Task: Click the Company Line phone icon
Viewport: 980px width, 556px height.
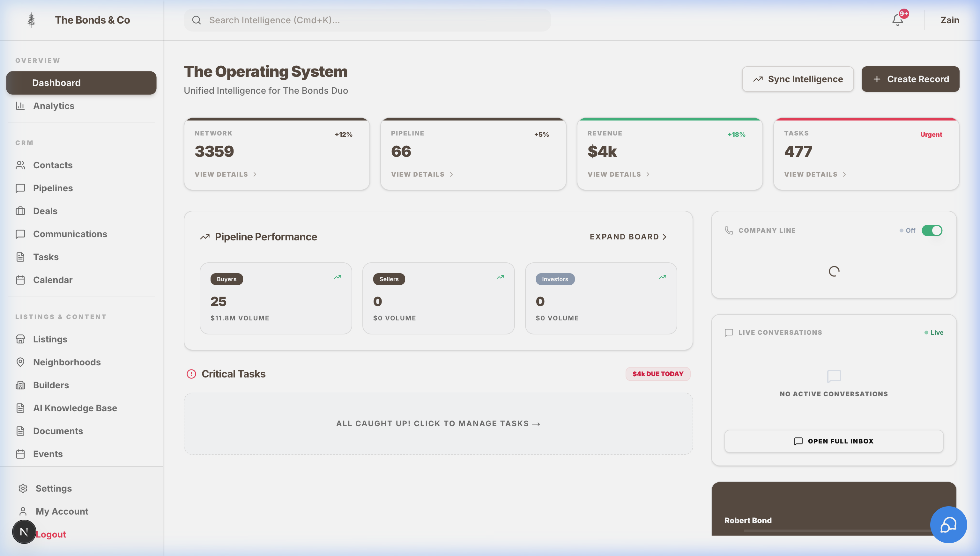Action: pos(729,230)
